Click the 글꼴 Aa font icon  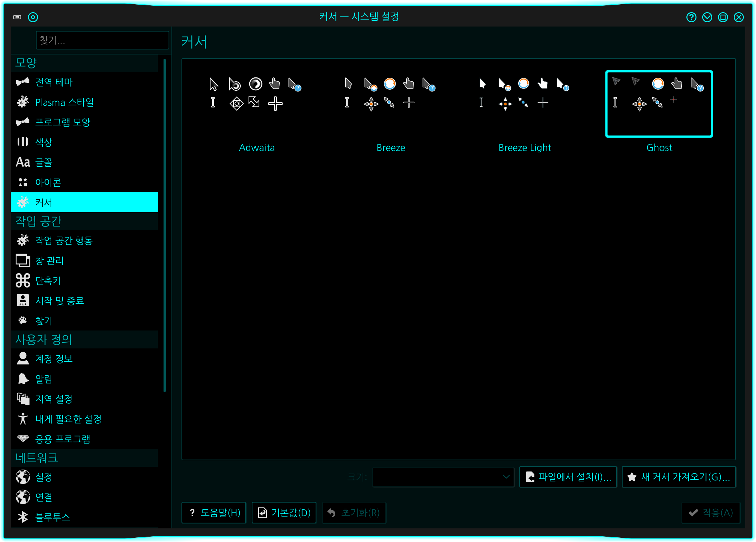[23, 162]
